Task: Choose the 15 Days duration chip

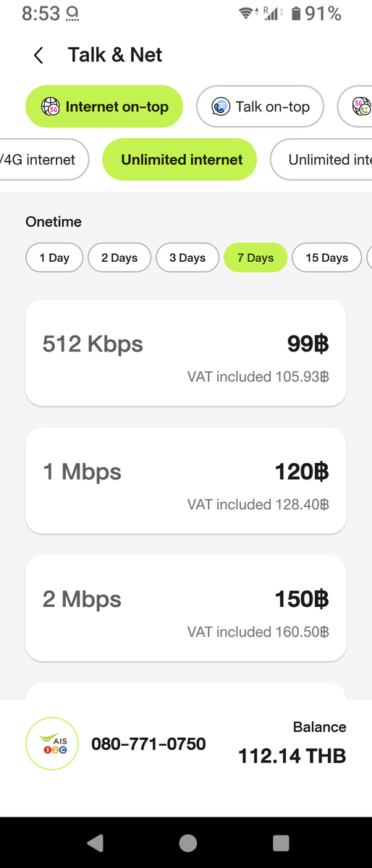Action: click(x=327, y=258)
